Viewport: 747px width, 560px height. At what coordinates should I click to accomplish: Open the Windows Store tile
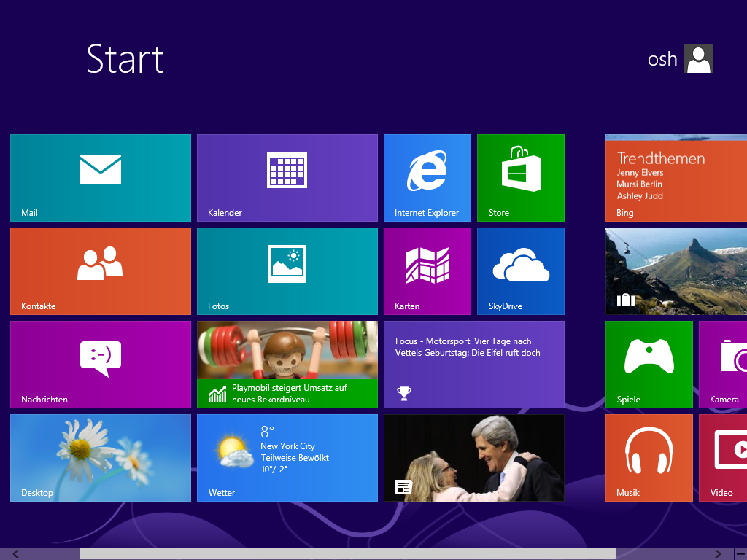click(521, 177)
